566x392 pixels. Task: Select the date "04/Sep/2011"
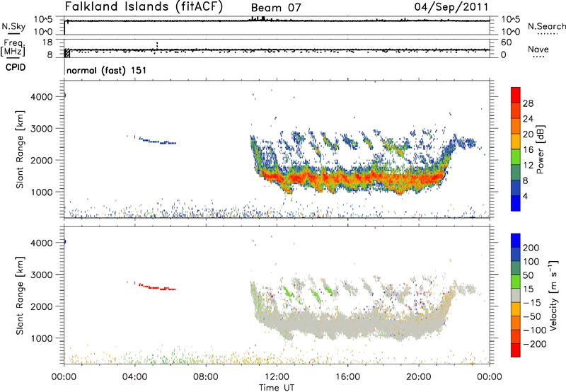[451, 7]
